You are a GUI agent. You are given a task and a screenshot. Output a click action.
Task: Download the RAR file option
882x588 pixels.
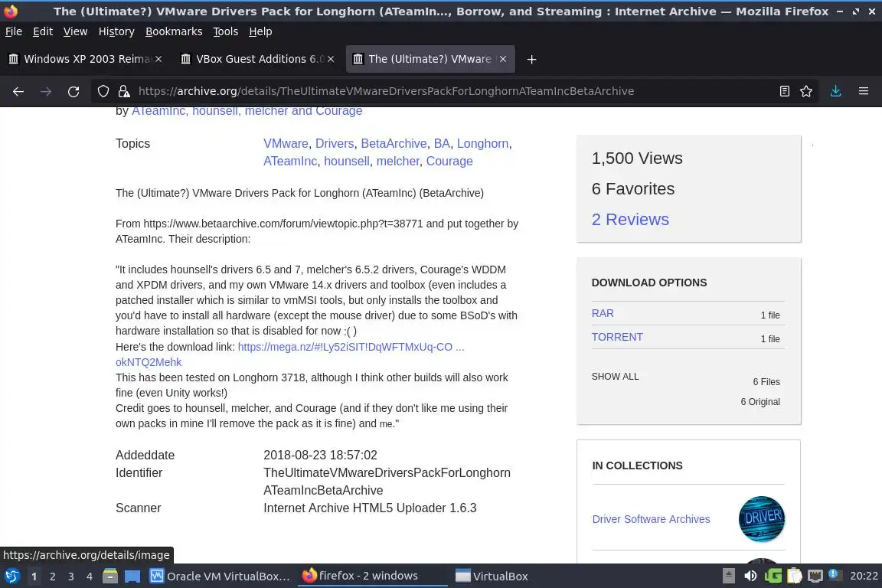(x=603, y=313)
